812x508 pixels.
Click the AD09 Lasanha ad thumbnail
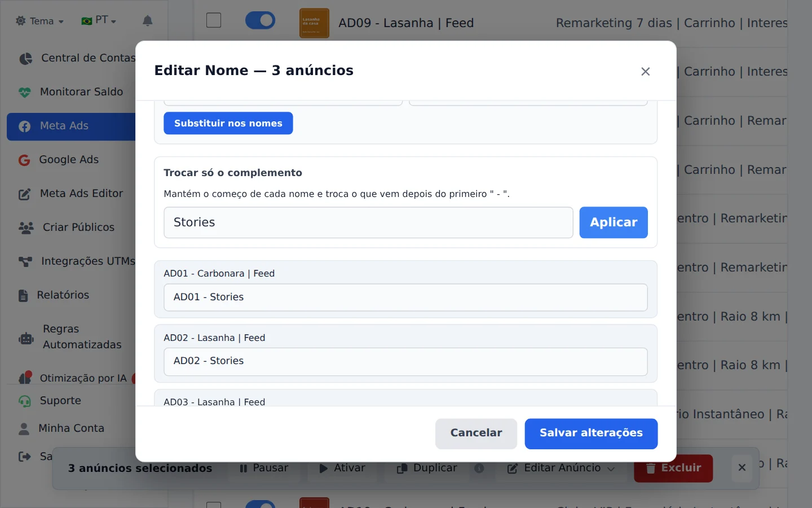point(314,23)
